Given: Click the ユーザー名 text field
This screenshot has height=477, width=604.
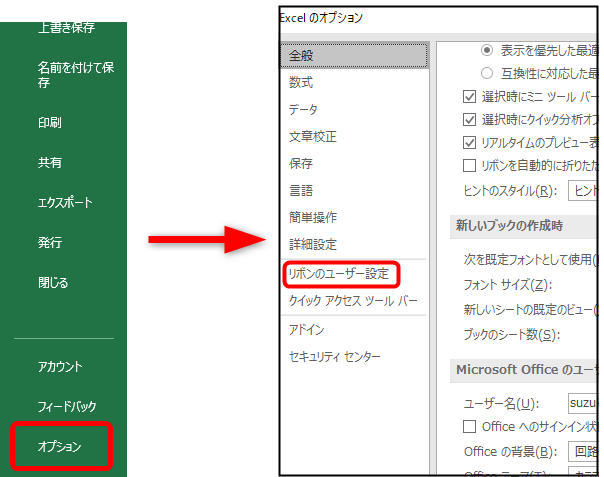Looking at the screenshot, I should [x=583, y=403].
